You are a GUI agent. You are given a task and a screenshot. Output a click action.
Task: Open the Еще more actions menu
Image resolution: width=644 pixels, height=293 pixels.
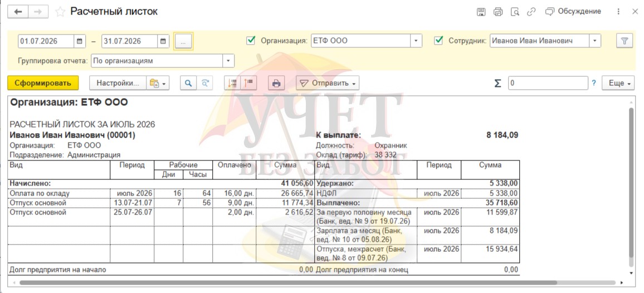click(x=618, y=83)
